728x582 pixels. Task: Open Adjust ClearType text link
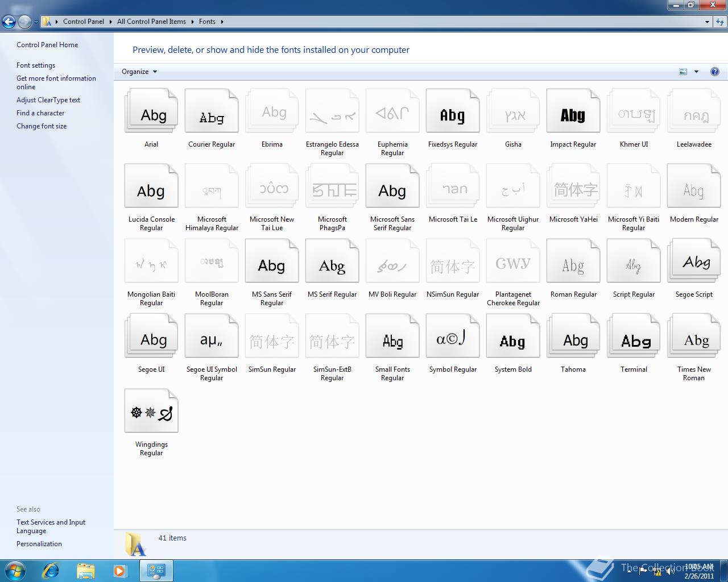[x=48, y=100]
